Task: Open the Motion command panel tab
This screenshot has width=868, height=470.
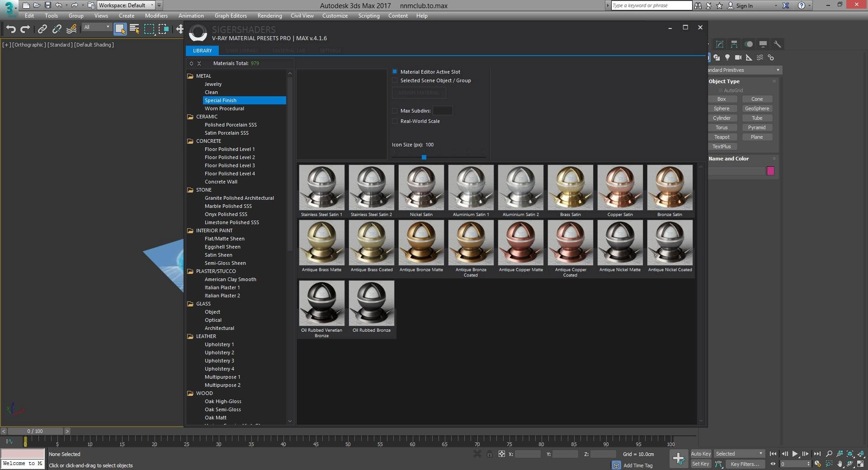Action: pyautogui.click(x=749, y=44)
